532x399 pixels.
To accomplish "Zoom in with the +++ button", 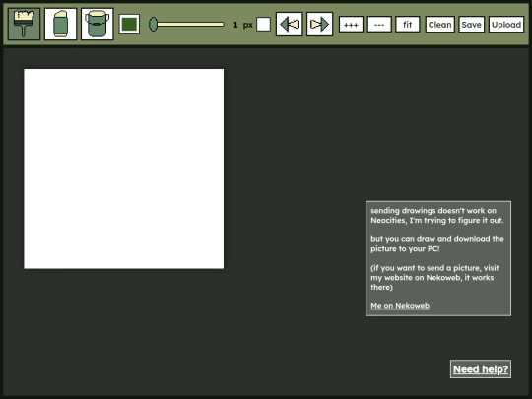I will [x=351, y=25].
